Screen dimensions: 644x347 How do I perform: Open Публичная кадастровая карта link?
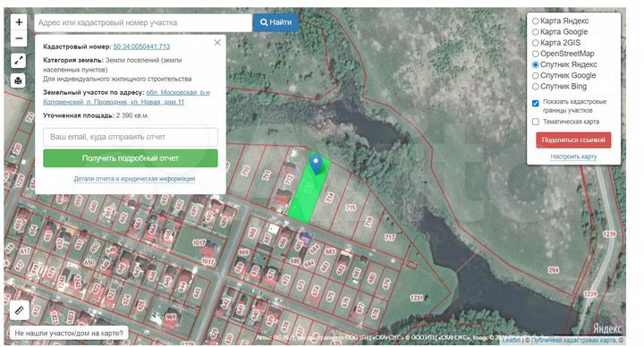pyautogui.click(x=573, y=341)
